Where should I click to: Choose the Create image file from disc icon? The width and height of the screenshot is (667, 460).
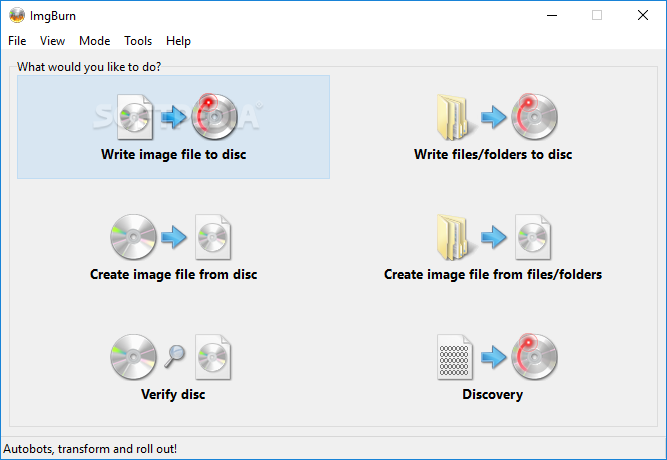click(x=171, y=237)
